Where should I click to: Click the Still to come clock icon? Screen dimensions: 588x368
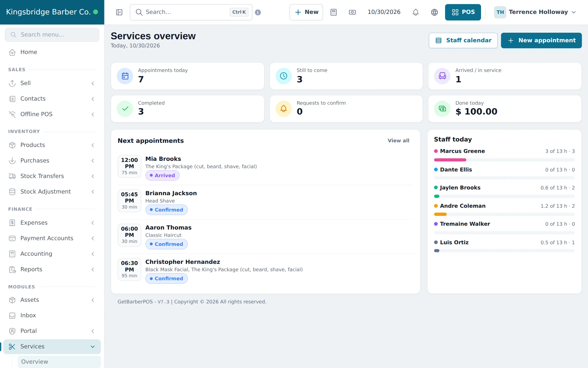pyautogui.click(x=284, y=76)
